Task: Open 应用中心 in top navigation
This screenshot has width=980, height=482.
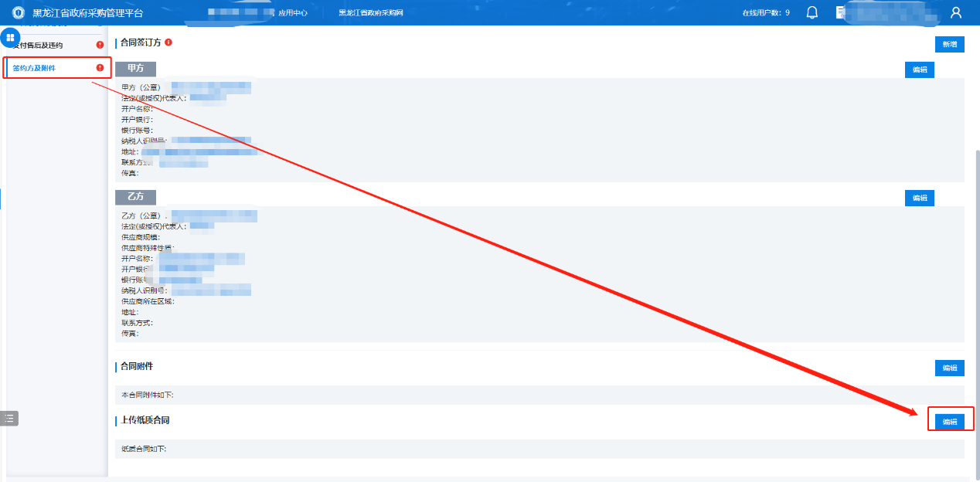Action: click(x=292, y=13)
